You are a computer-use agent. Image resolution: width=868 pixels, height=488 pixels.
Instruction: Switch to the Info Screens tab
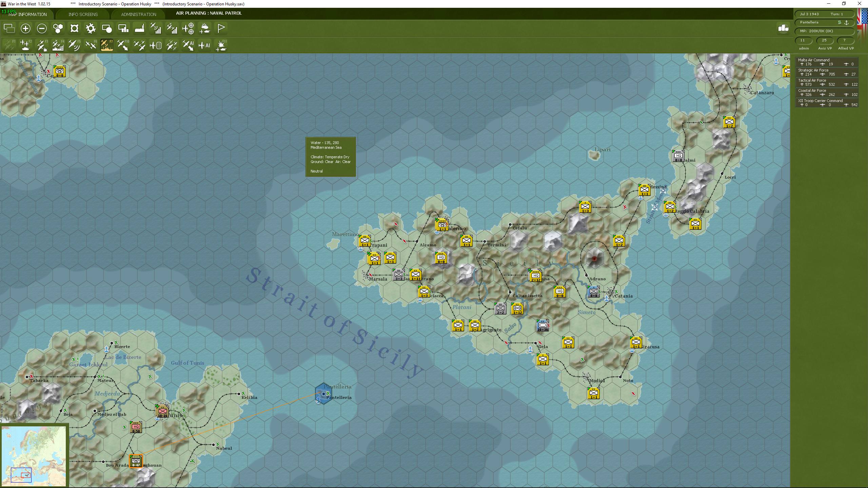pos(83,14)
